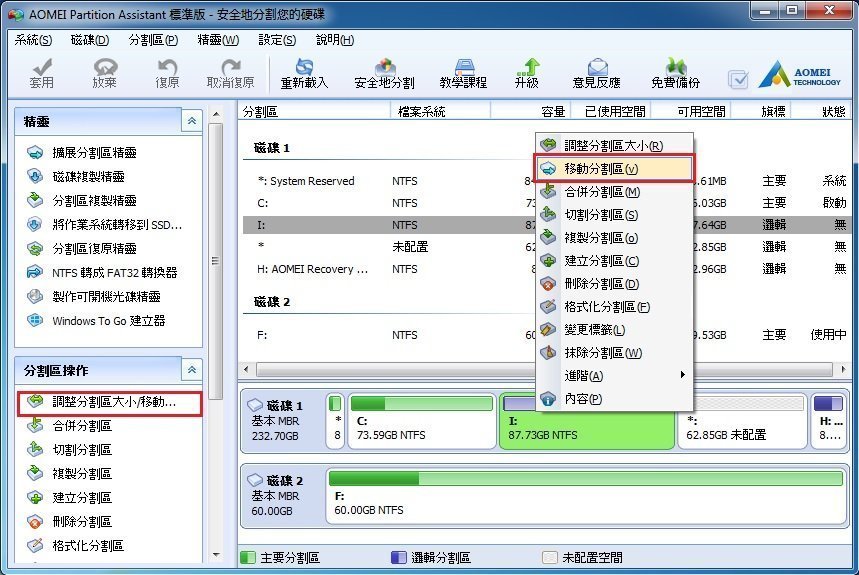
Task: Launch the 磁碟複製精靈 wizard
Action: [x=76, y=176]
